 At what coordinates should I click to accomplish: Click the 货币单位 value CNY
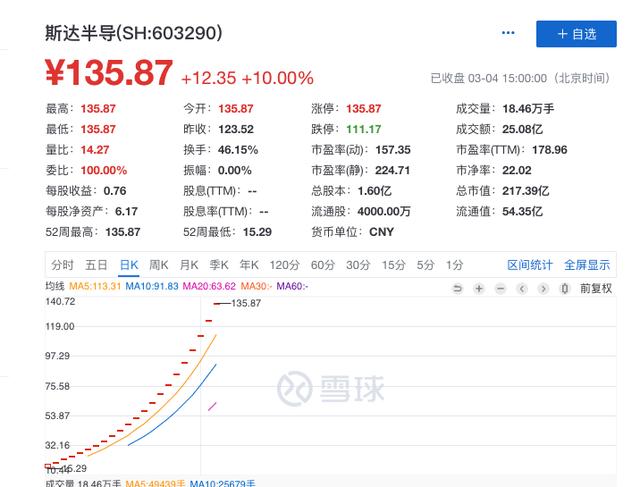pos(382,232)
